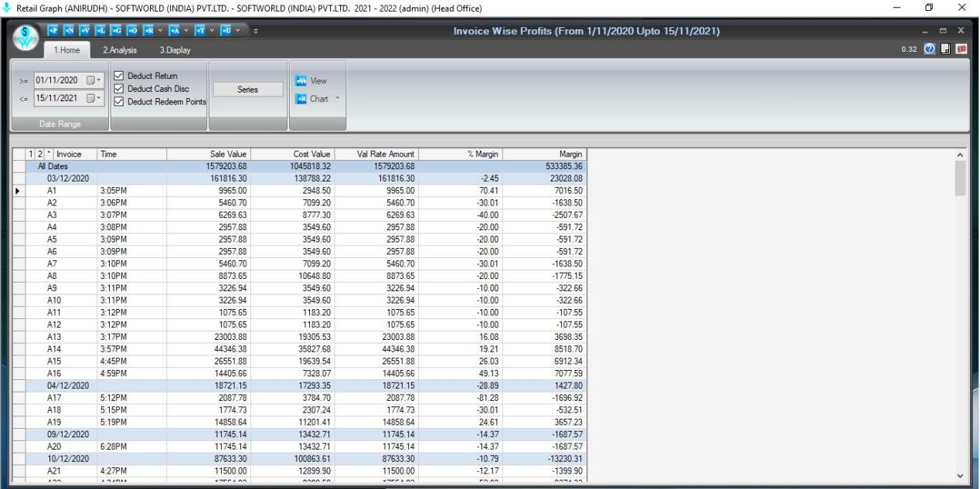Switch to the 3.Display tab
This screenshot has width=980, height=489.
(175, 50)
